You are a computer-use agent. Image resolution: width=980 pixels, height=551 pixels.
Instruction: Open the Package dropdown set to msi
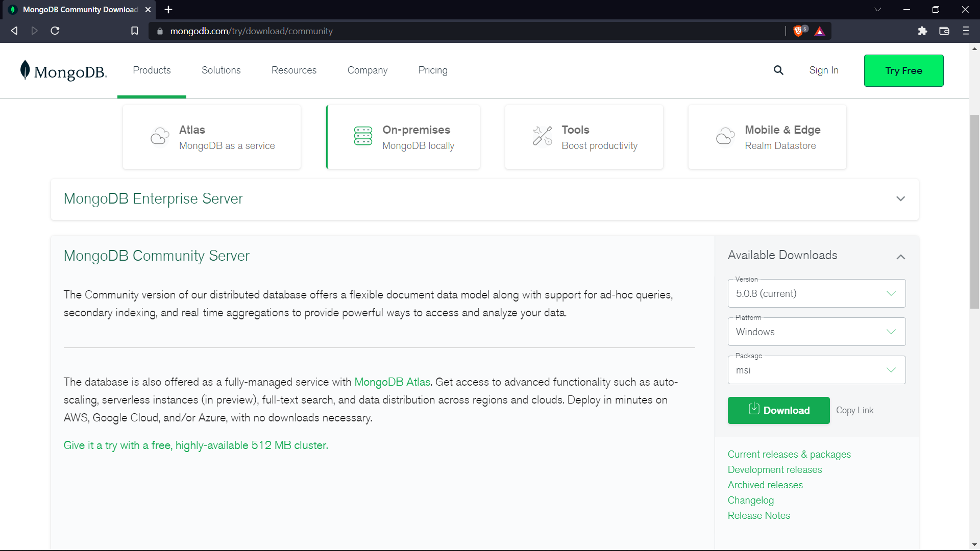[x=816, y=370]
